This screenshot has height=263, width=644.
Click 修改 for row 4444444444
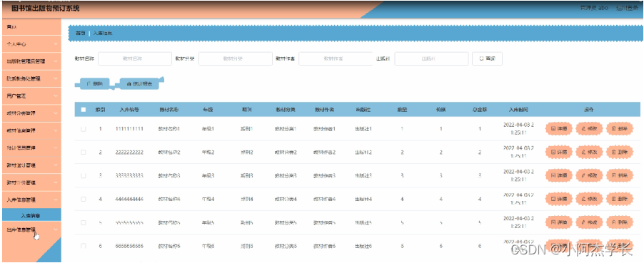[x=589, y=199]
